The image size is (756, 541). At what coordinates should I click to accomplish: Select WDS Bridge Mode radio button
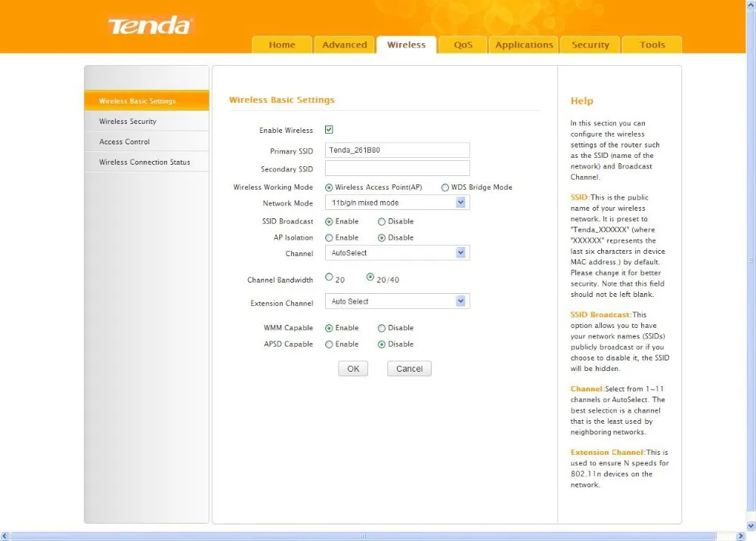click(x=445, y=187)
